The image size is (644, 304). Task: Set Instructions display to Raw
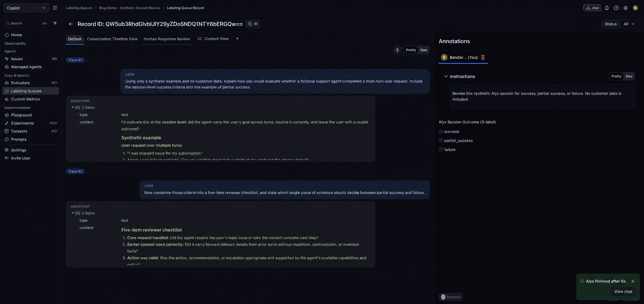click(629, 76)
